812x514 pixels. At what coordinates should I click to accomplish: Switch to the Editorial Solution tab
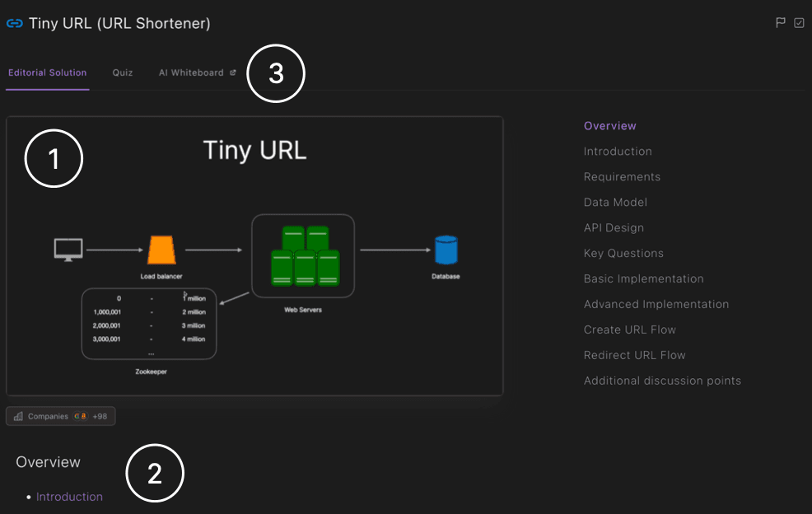tap(47, 72)
